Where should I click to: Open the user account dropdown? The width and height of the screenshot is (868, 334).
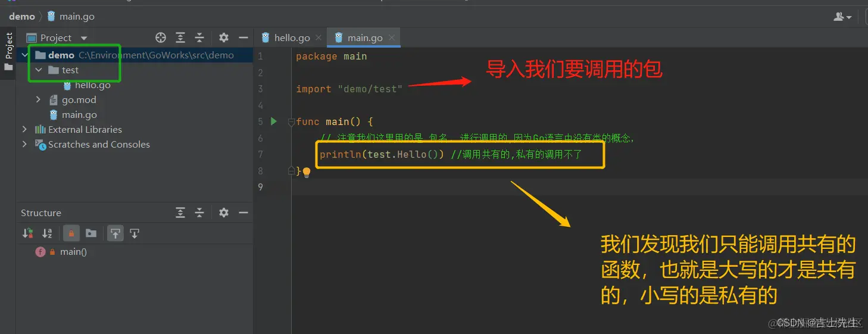tap(842, 17)
